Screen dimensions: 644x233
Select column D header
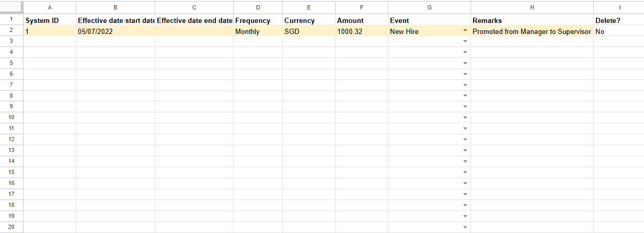258,7
